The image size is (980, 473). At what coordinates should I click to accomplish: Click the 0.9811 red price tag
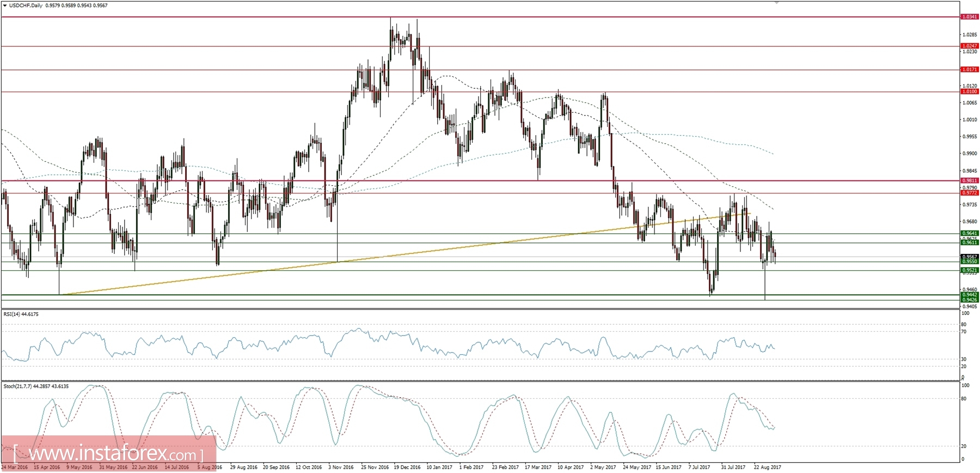[970, 180]
